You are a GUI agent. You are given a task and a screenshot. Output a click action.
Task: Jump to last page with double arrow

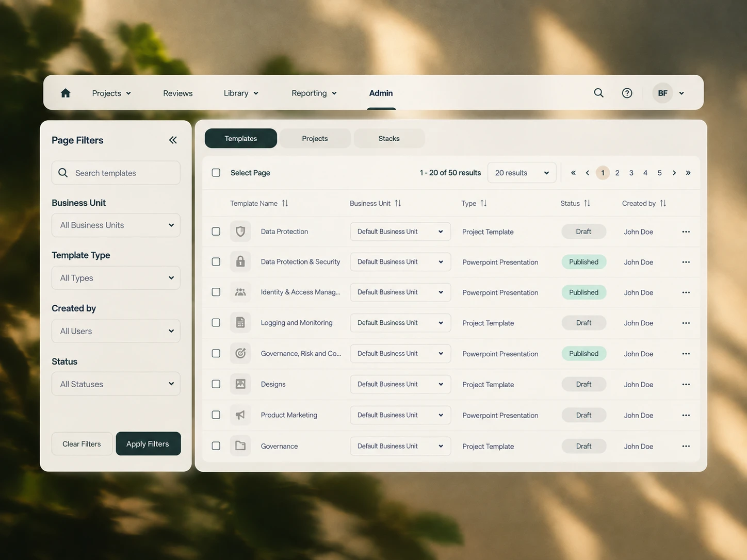click(x=688, y=173)
